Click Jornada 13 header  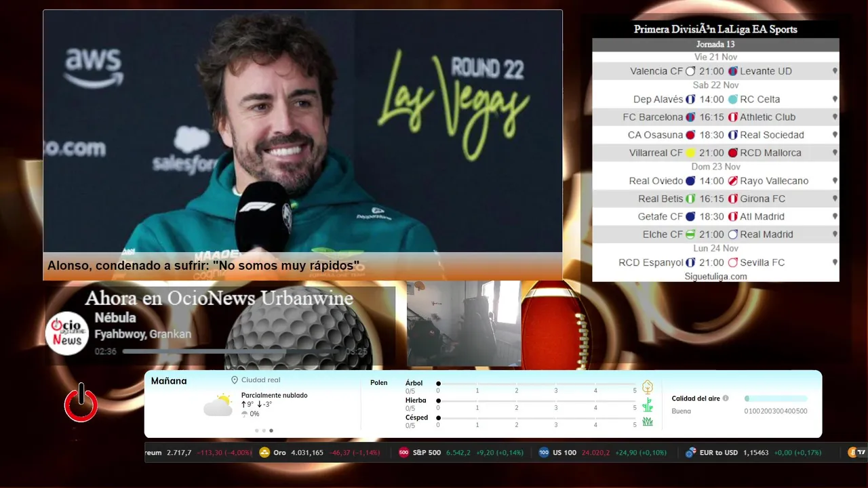[x=715, y=45]
